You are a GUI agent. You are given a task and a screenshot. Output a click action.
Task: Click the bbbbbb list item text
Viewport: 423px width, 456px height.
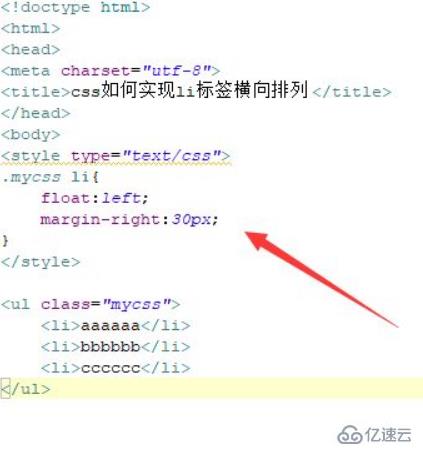click(x=110, y=347)
